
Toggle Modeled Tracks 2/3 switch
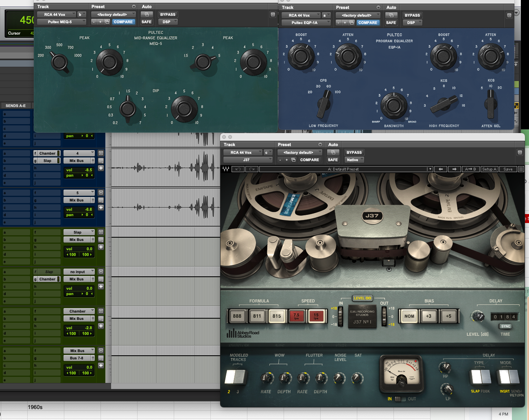tap(235, 377)
